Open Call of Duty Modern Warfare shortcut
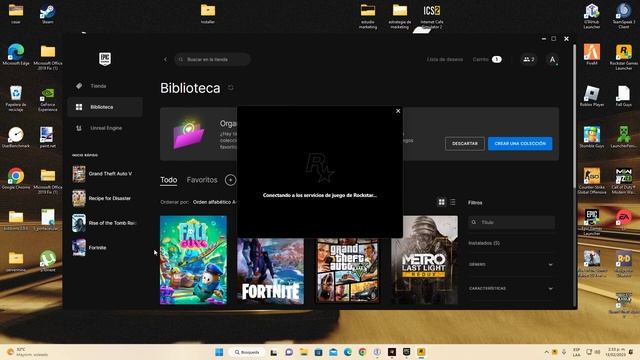Screen dimensions: 640x360 [624, 181]
